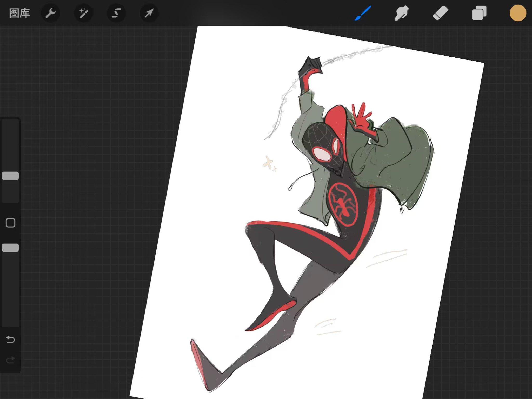Image resolution: width=532 pixels, height=399 pixels.
Task: Activate the Transform arrow tool
Action: point(149,13)
